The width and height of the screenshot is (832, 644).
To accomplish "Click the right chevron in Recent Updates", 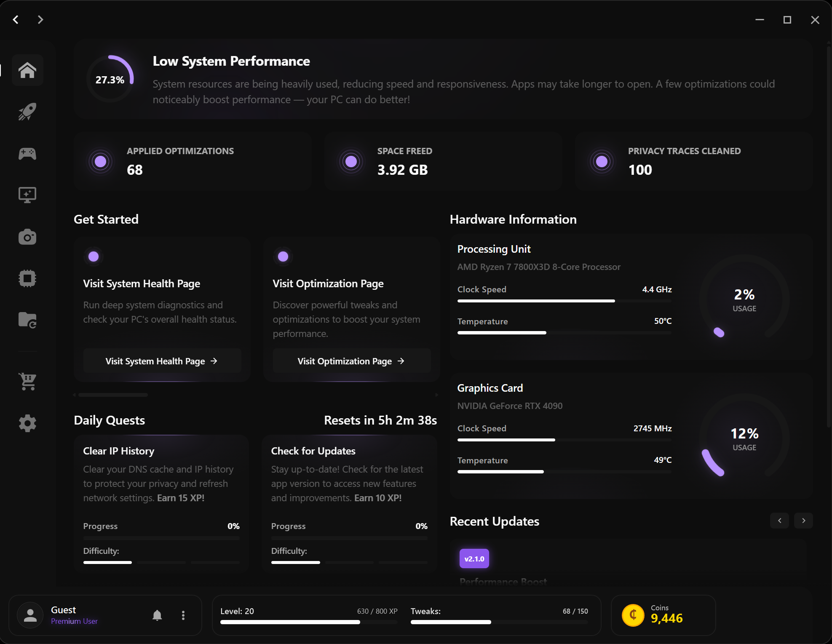I will pyautogui.click(x=803, y=521).
